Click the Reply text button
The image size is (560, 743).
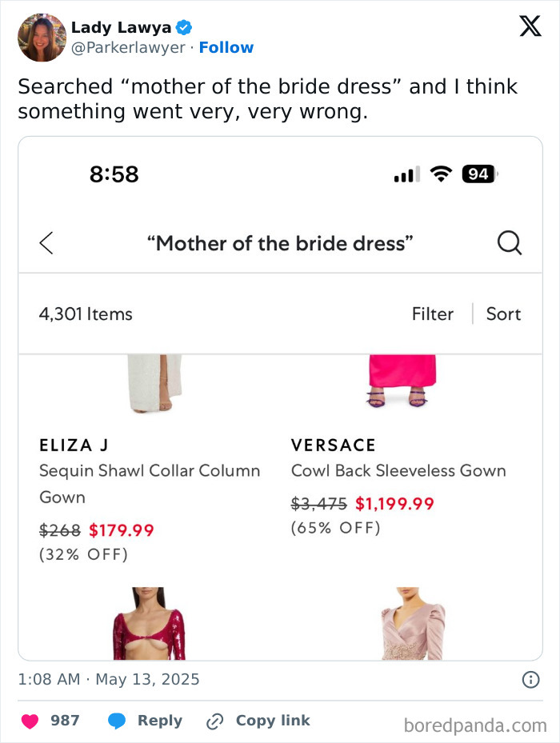click(x=160, y=721)
